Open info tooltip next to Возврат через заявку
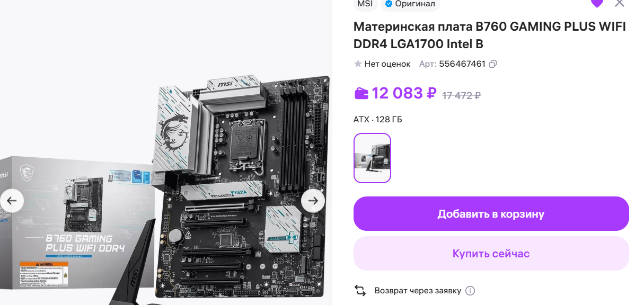 click(470, 291)
